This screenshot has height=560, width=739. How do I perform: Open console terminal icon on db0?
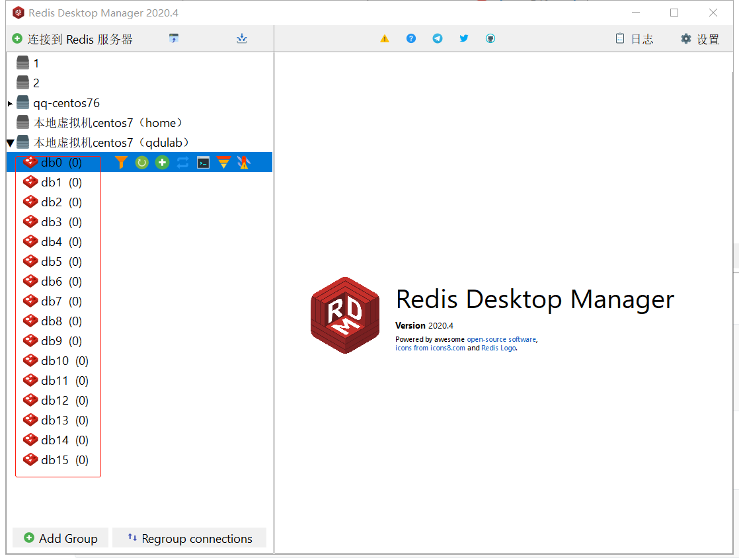(203, 163)
